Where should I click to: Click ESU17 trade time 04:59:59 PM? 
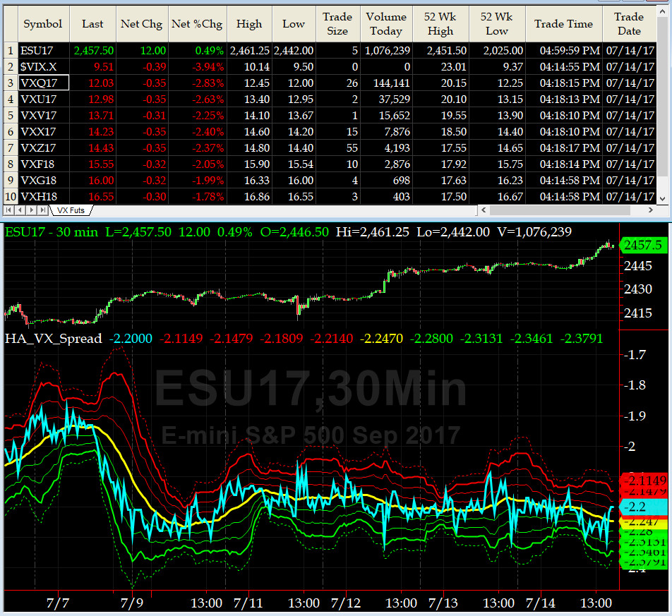pos(564,51)
